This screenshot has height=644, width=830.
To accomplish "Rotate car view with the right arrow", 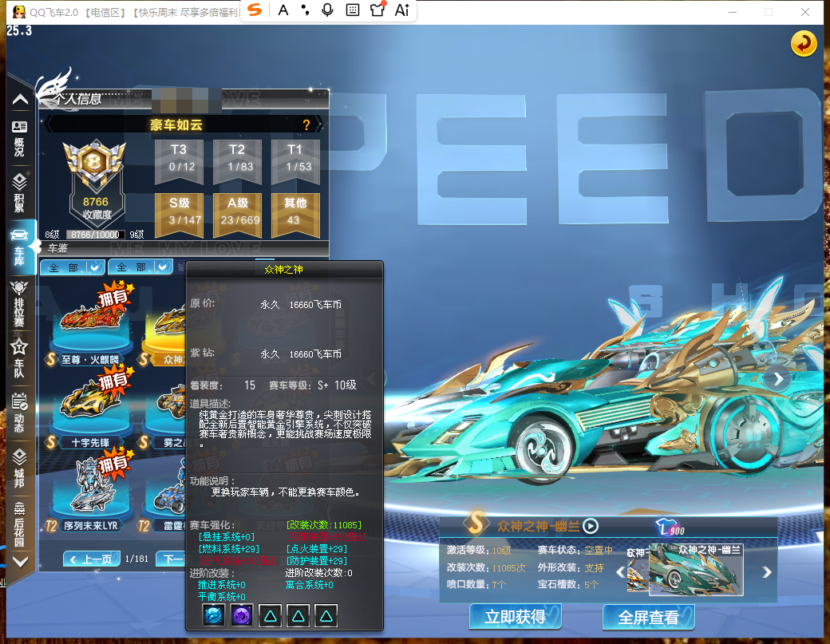I will tap(777, 379).
